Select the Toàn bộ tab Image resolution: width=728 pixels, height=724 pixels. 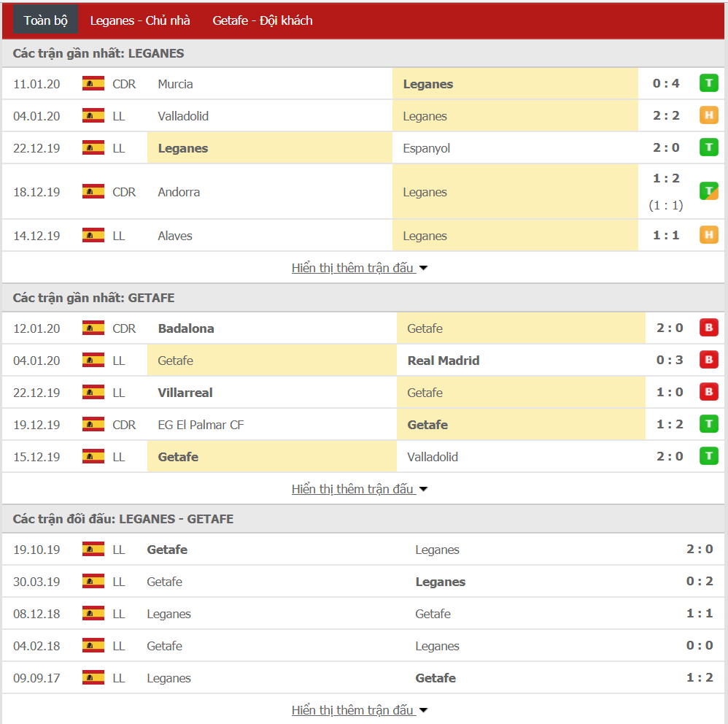45,20
